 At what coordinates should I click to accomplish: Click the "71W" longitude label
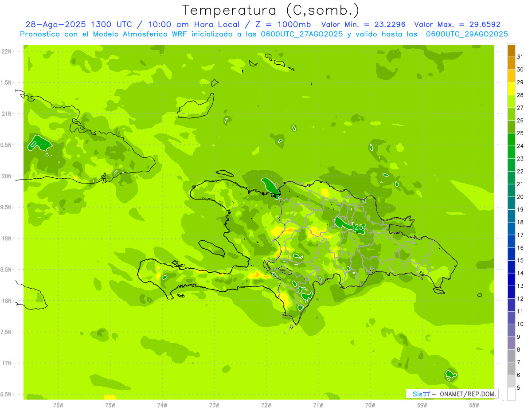[x=318, y=405]
